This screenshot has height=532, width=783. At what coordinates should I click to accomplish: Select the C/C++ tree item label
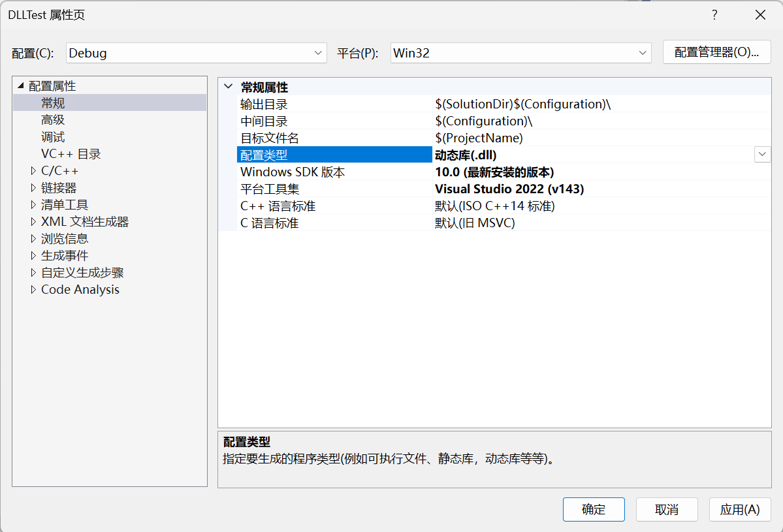click(x=59, y=170)
